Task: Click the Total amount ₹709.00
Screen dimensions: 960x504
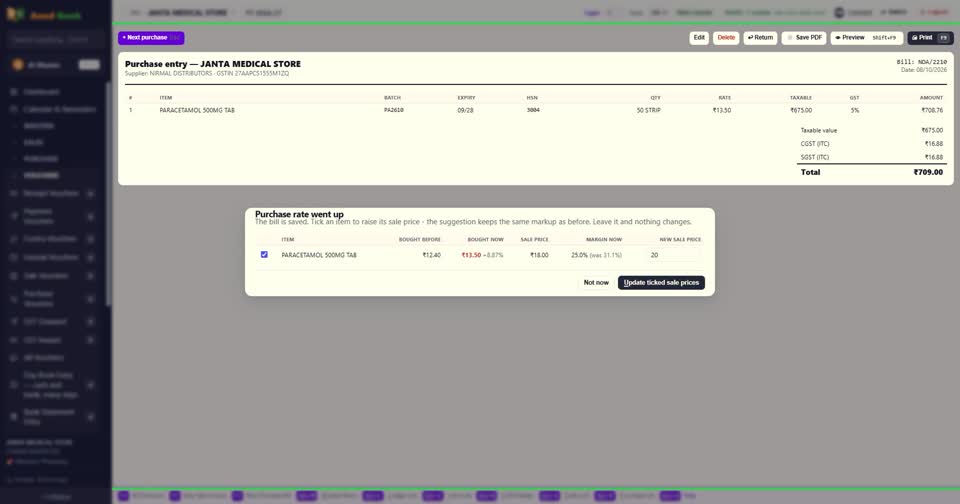Action: (928, 173)
